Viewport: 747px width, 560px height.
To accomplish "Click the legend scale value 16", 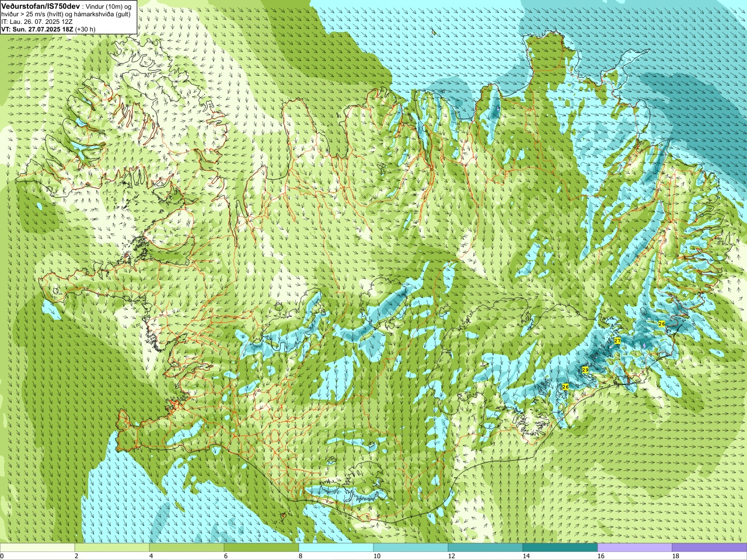I will pyautogui.click(x=601, y=556).
